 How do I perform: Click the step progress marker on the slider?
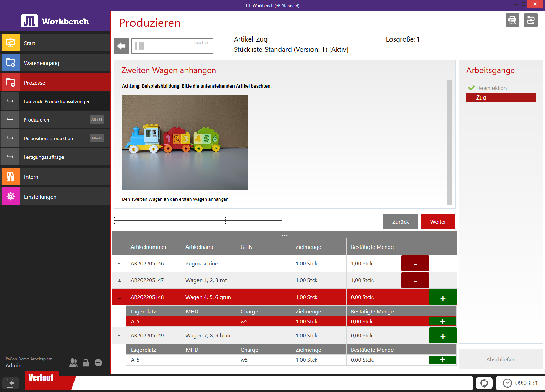225,221
